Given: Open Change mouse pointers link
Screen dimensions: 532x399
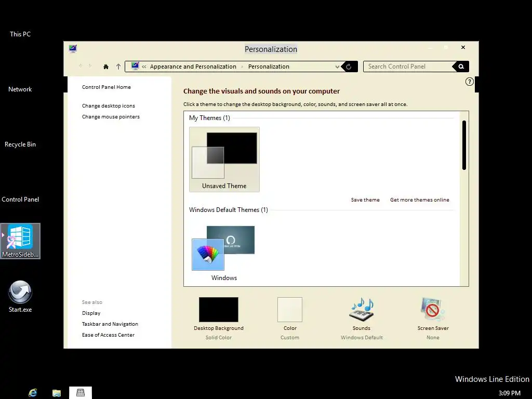Looking at the screenshot, I should [111, 117].
